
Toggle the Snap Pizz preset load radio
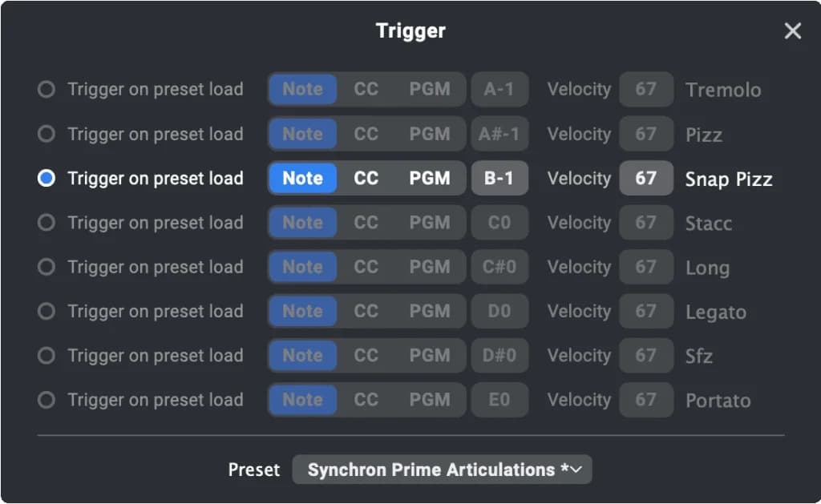click(x=47, y=179)
